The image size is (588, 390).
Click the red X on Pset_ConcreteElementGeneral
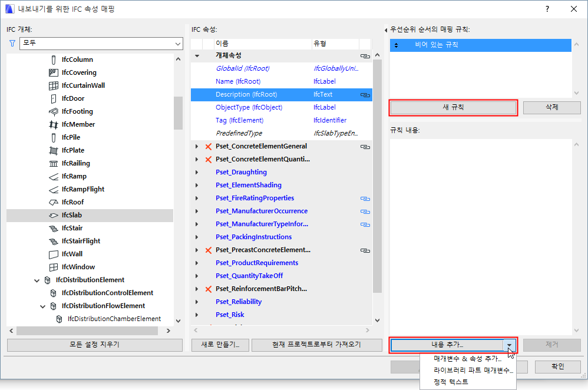pos(209,147)
